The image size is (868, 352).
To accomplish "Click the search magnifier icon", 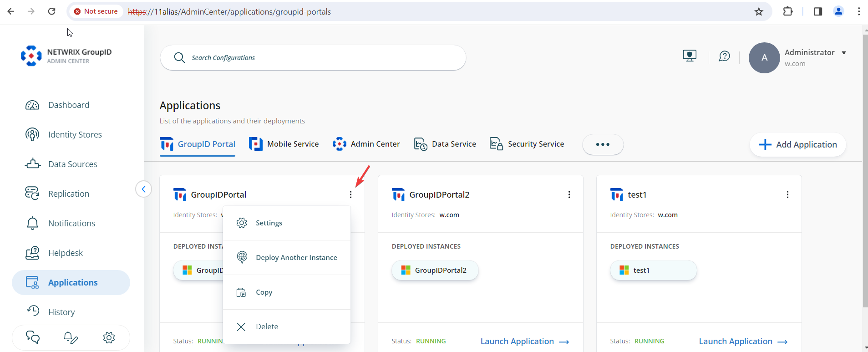I will (179, 58).
